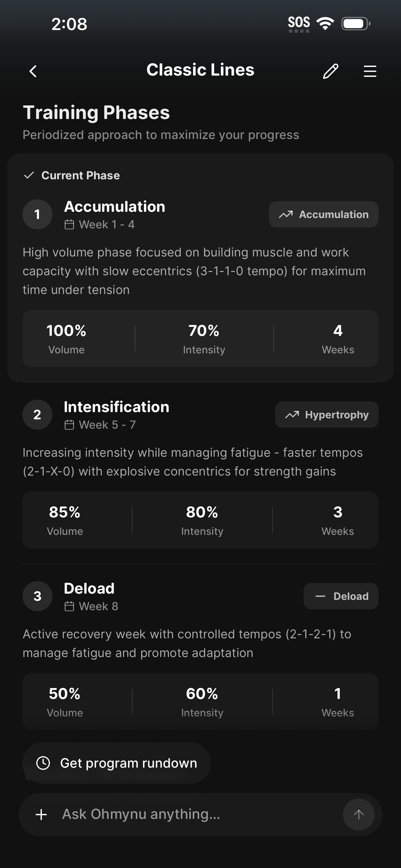Tap the calendar icon beside Week 5 - 7

click(69, 425)
